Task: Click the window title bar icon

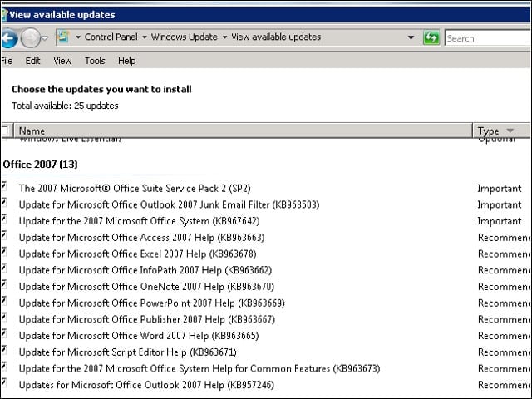Action: click(x=4, y=15)
